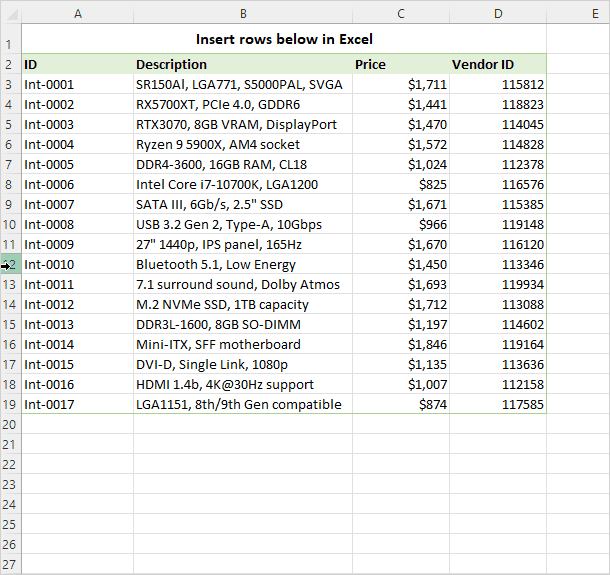Click 'RTX3070, 8GB VRAM, DisplayPort' cell
This screenshot has height=575, width=610.
[x=243, y=124]
